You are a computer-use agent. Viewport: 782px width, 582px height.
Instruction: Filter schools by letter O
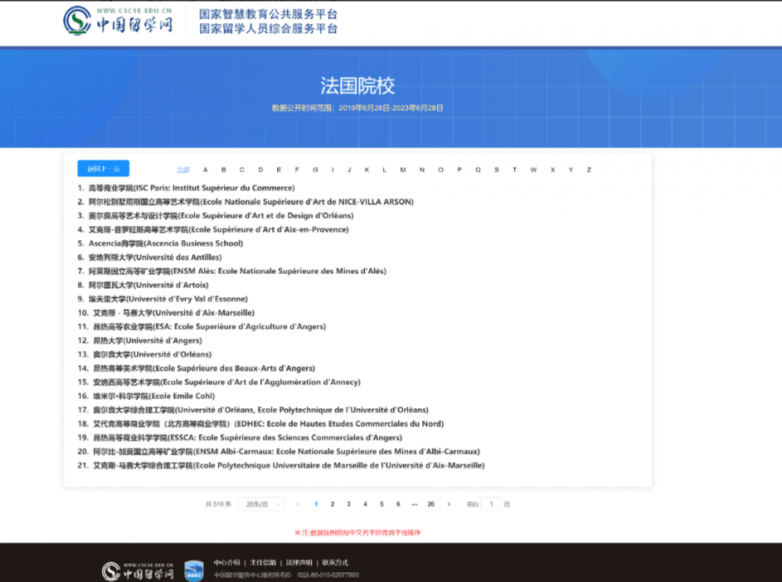[x=440, y=170]
